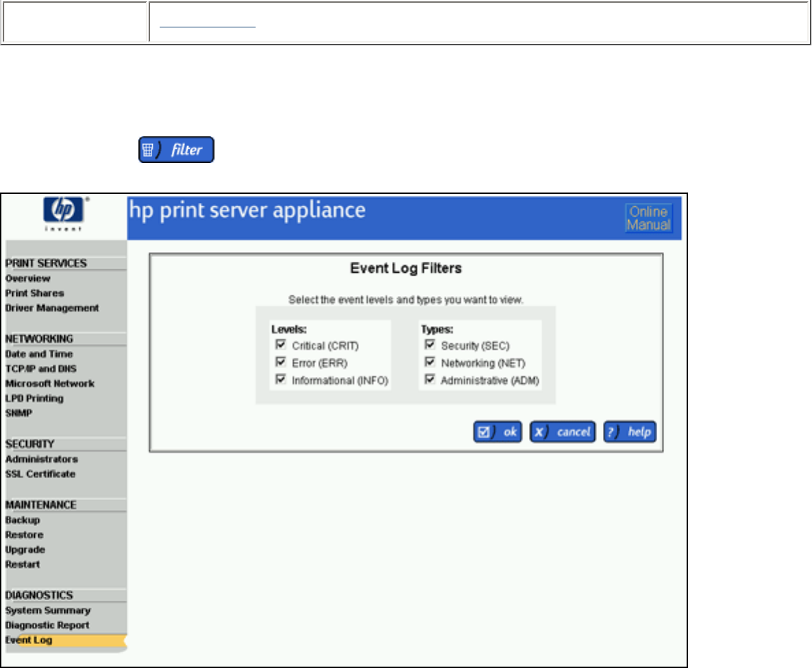Click the underlined link in the top table

point(207,24)
